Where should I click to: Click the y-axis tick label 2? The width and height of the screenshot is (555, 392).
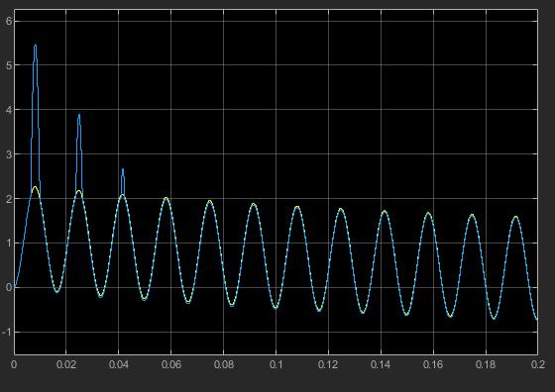pos(9,199)
